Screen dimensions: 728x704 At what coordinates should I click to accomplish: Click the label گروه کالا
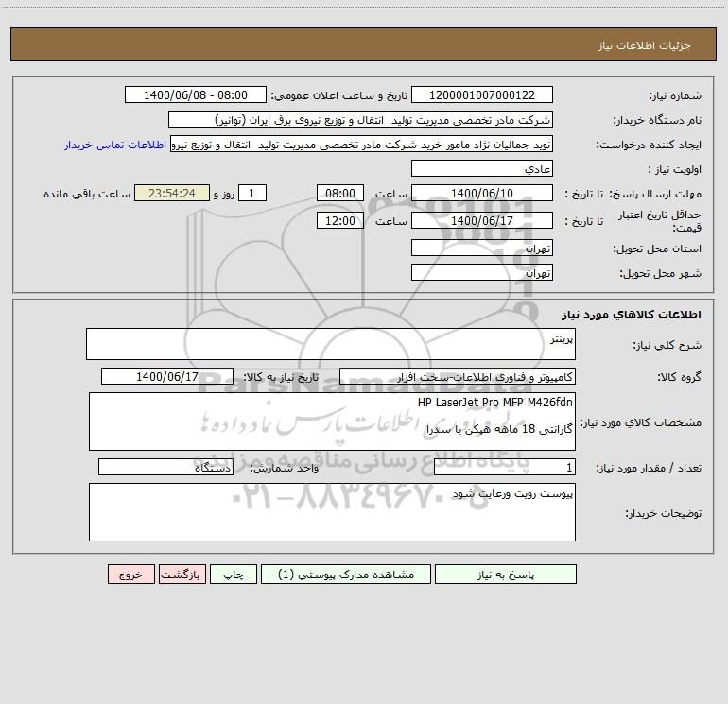(679, 377)
